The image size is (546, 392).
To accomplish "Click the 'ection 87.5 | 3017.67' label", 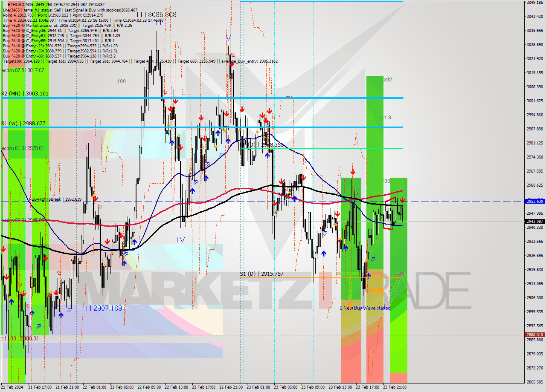I will 22,70.
